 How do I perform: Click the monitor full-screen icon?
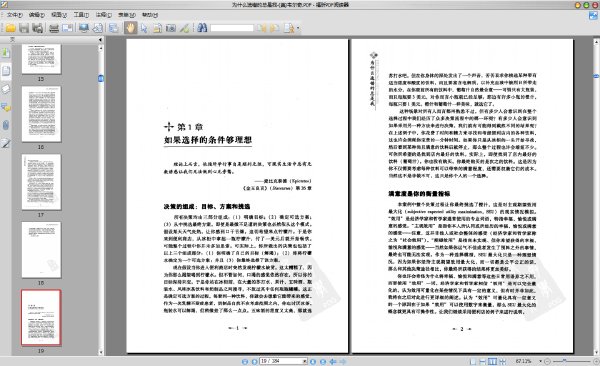click(84, 28)
